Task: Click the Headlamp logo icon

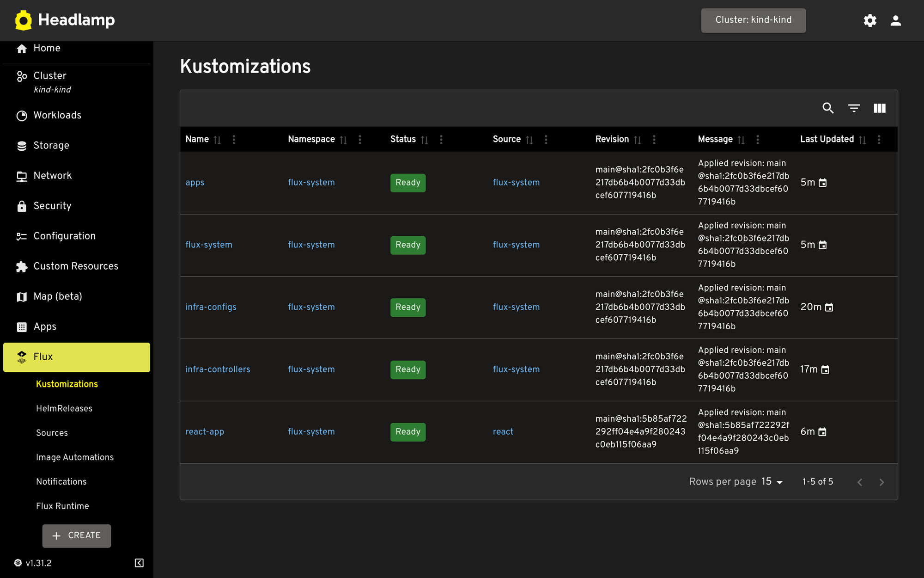Action: (x=23, y=20)
